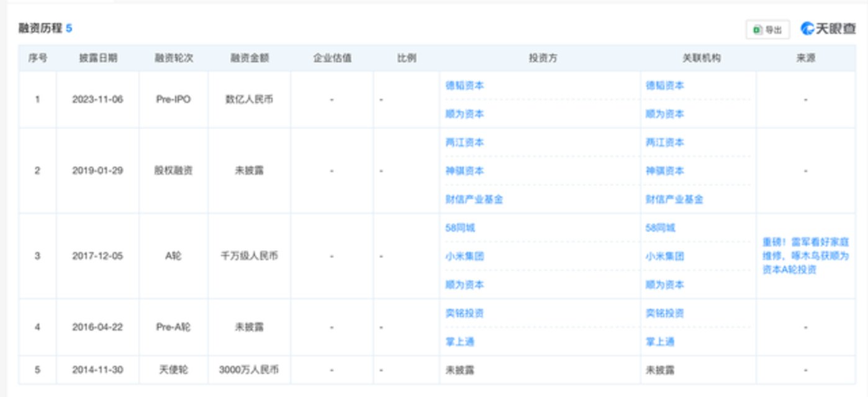Click the 股权融资 round cell
This screenshot has height=397, width=868.
173,171
